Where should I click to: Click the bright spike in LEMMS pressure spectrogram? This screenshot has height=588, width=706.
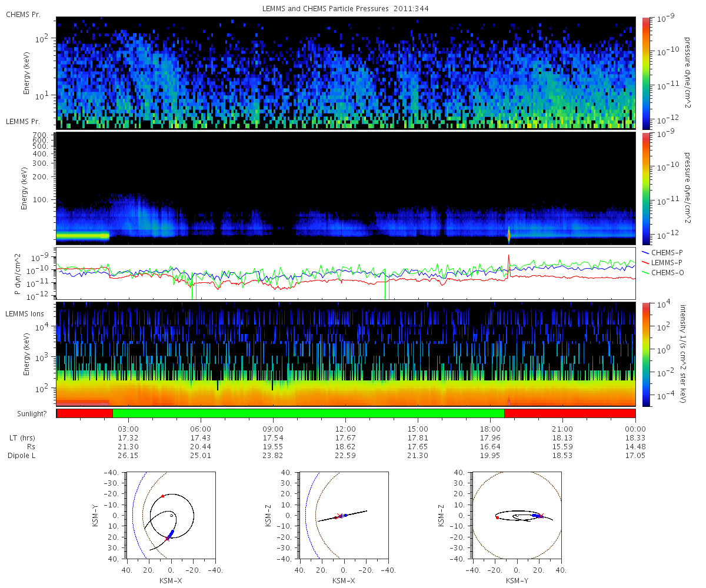(509, 235)
